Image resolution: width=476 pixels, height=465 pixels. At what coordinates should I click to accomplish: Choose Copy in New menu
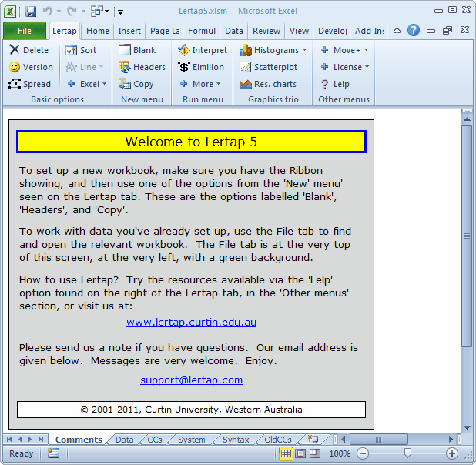pos(136,84)
